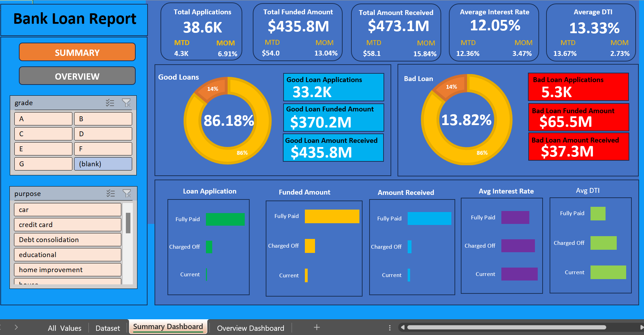Image resolution: width=644 pixels, height=335 pixels.
Task: Select "credit card" in the purpose slicer
Action: click(x=67, y=224)
